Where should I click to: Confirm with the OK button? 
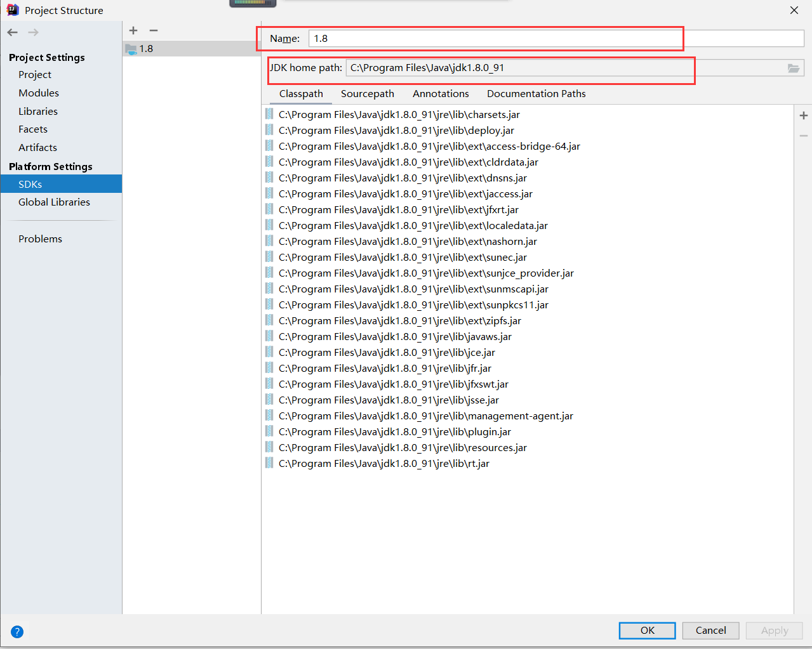(648, 631)
